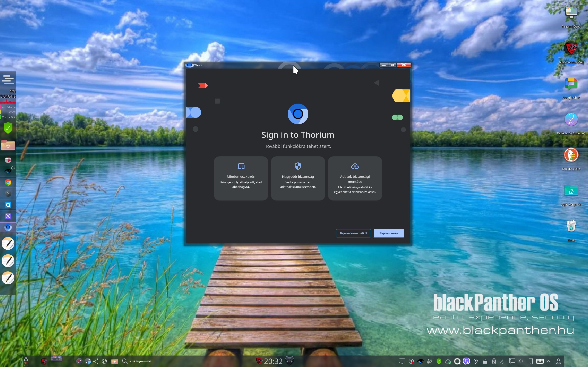Toggle Bluetooth from the system tray
Image resolution: width=588 pixels, height=367 pixels.
502,361
